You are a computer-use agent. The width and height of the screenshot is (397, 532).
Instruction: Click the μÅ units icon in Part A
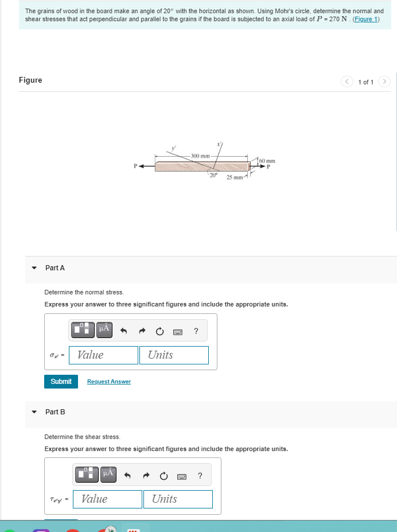(x=103, y=330)
